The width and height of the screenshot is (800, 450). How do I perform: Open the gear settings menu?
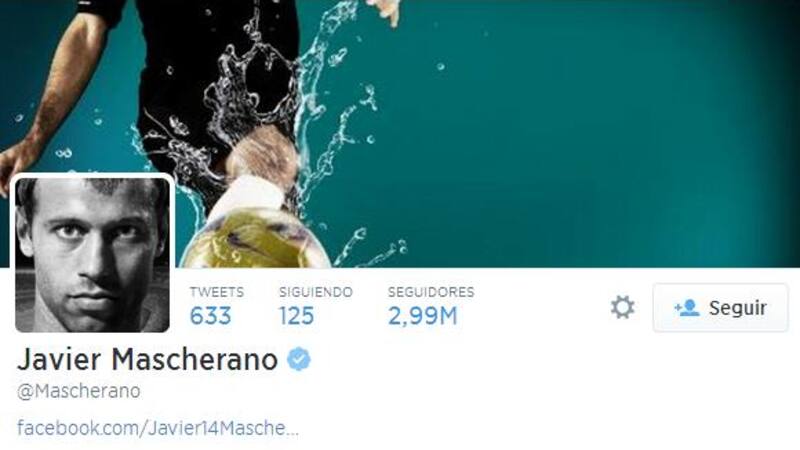click(x=622, y=307)
